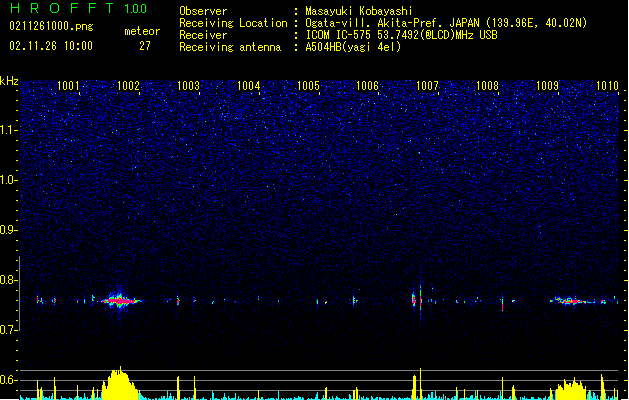Click the 1.1 kHz axis label
This screenshot has height=400, width=629.
(x=9, y=130)
